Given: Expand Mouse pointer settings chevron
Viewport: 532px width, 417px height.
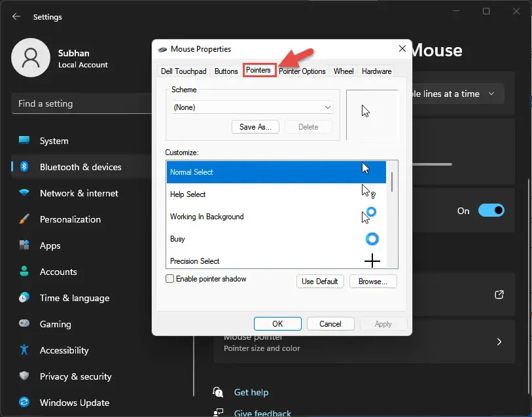Looking at the screenshot, I should pyautogui.click(x=499, y=341).
